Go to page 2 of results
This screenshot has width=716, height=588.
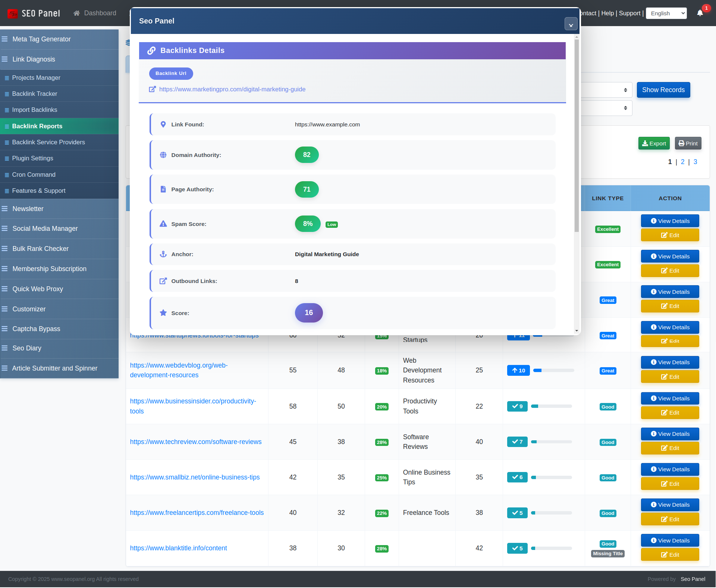[x=682, y=161]
